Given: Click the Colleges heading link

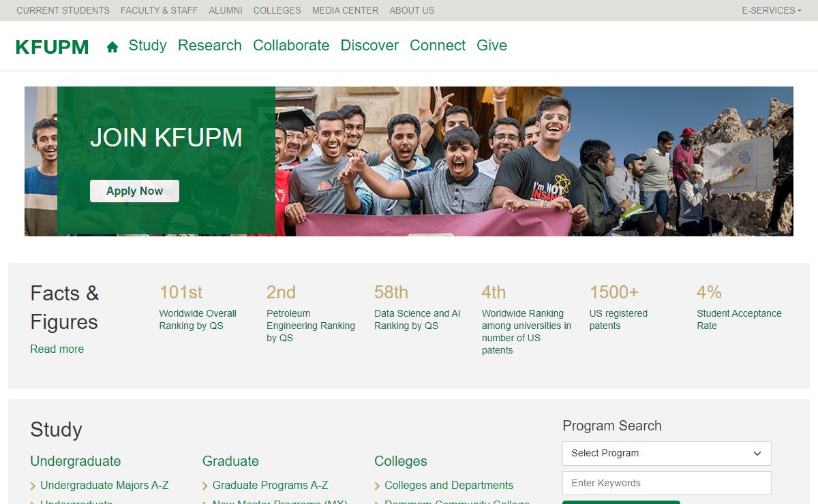Looking at the screenshot, I should (400, 461).
